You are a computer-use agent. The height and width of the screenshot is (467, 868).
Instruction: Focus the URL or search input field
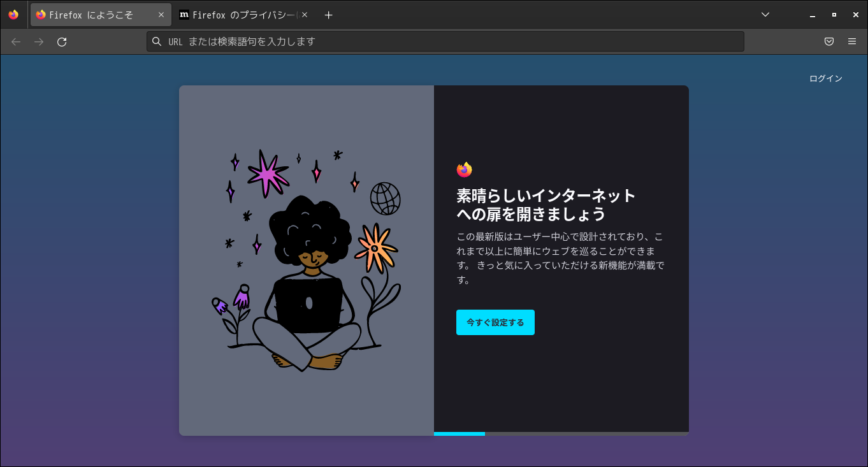pyautogui.click(x=445, y=41)
